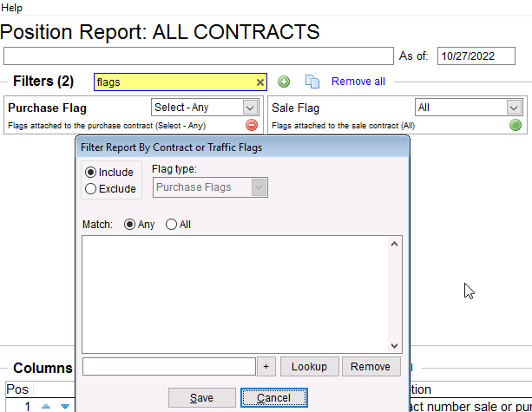Screen dimensions: 532x412
Task: Click the plus button to add flag
Action: click(266, 366)
